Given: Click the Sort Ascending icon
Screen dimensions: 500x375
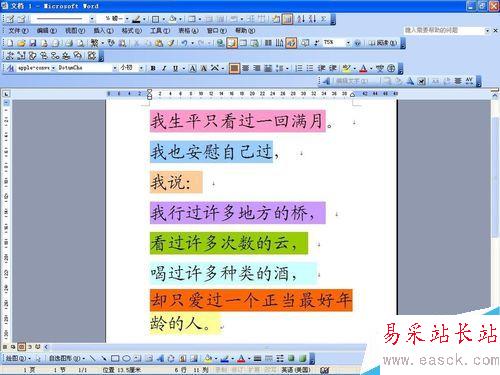Looking at the screenshot, I should click(301, 19).
